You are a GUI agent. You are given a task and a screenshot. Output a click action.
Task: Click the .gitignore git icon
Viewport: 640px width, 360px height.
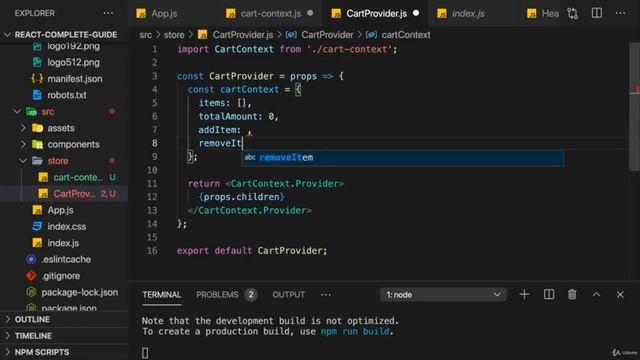tap(31, 276)
